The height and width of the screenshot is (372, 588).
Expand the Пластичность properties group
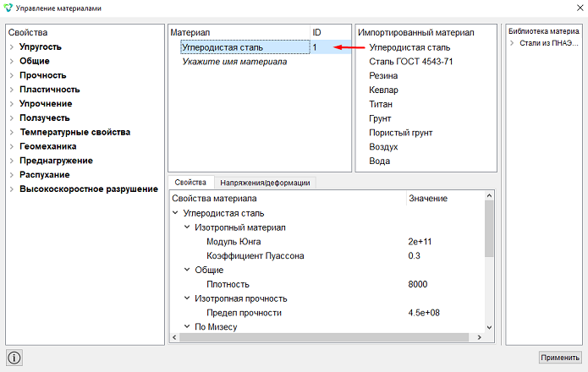click(x=12, y=90)
